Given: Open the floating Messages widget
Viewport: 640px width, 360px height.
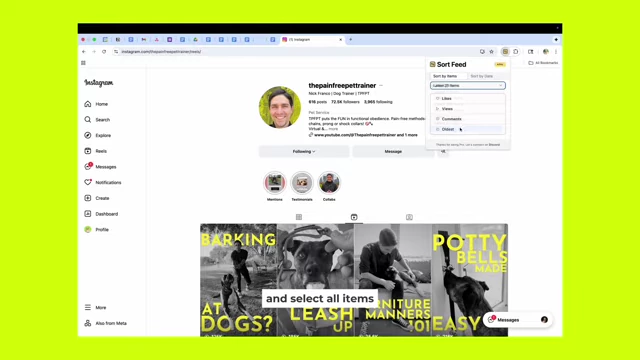Looking at the screenshot, I should pos(518,320).
